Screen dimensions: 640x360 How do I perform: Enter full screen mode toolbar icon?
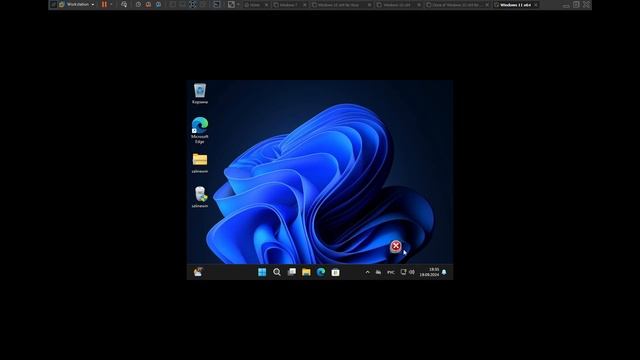click(x=193, y=4)
